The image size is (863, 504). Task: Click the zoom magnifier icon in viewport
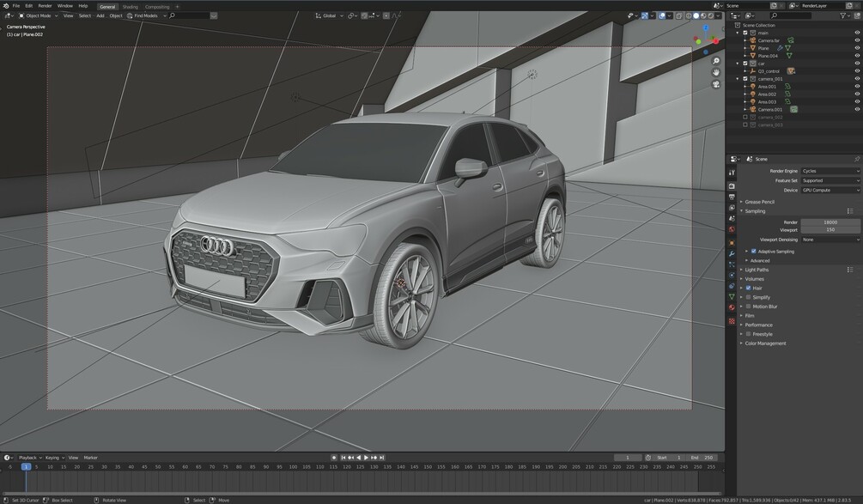715,60
